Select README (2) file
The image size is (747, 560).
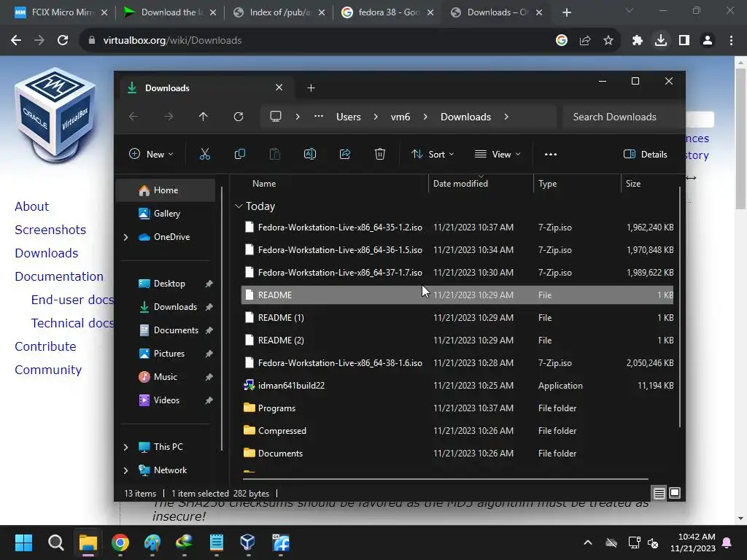(457, 340)
